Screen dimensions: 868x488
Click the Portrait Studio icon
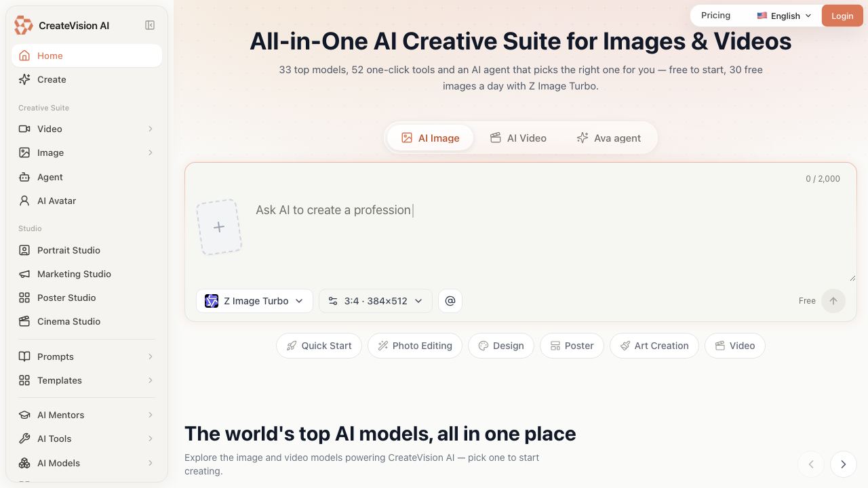tap(24, 250)
